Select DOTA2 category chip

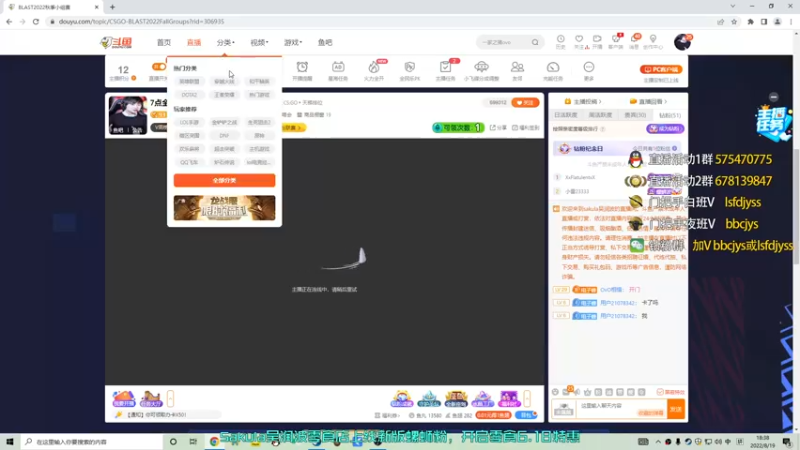189,94
